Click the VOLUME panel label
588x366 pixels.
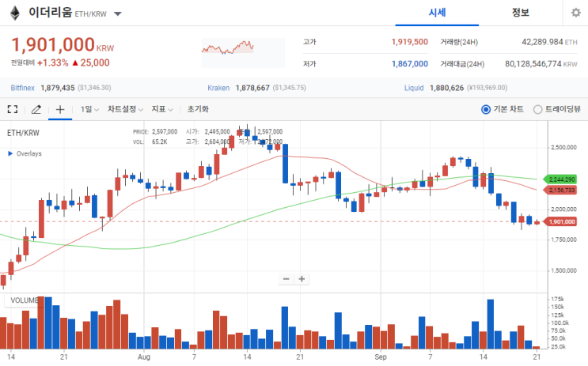[x=24, y=300]
